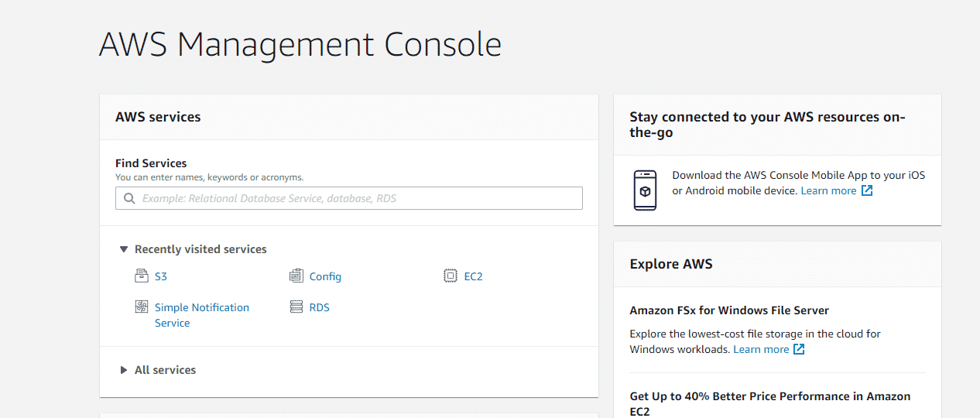Click the Find Services label
Viewport: 980px width, 418px height.
click(x=151, y=163)
